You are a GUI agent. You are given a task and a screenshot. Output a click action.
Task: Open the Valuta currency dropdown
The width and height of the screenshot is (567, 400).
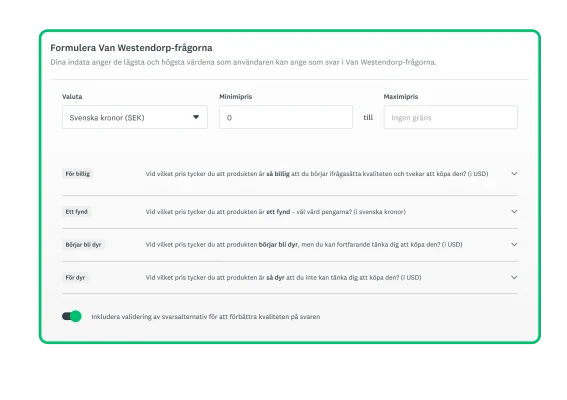(135, 117)
